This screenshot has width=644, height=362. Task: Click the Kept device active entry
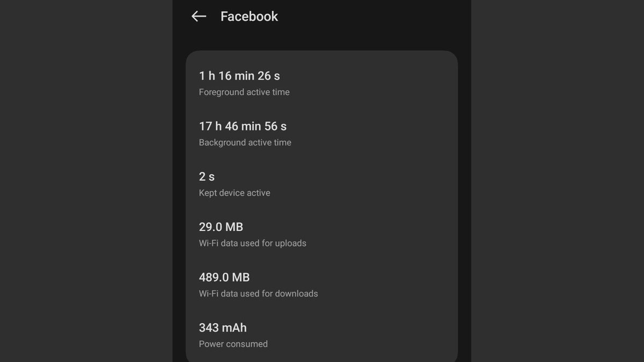(x=235, y=193)
